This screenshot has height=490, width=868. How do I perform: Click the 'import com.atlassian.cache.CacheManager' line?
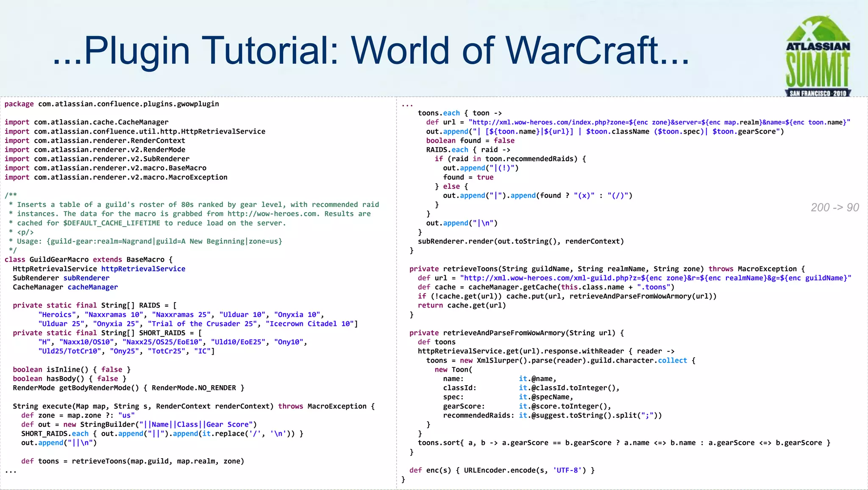[86, 122]
